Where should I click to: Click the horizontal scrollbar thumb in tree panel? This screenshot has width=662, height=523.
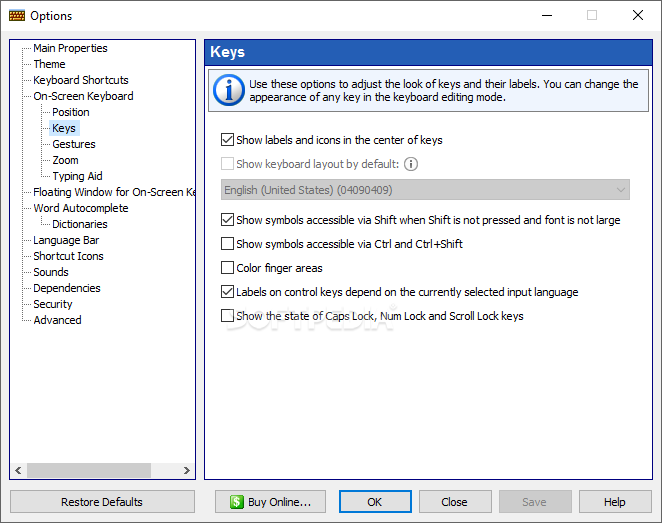coord(89,471)
